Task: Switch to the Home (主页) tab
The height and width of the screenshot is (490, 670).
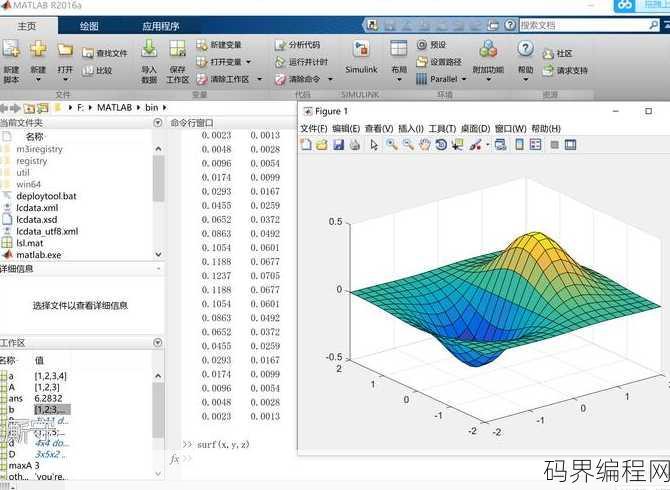Action: click(26, 26)
